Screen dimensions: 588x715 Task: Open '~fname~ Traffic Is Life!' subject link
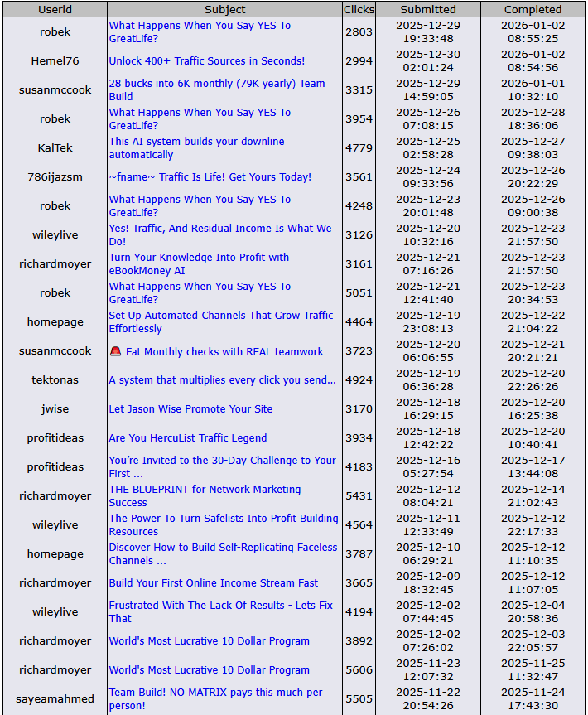tap(210, 176)
